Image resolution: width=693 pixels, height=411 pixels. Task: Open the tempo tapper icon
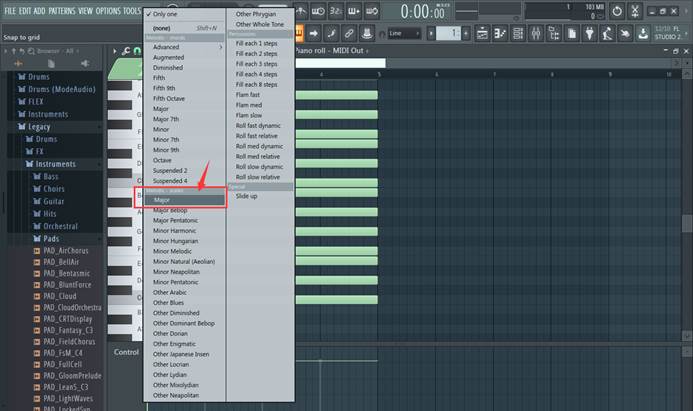[607, 33]
